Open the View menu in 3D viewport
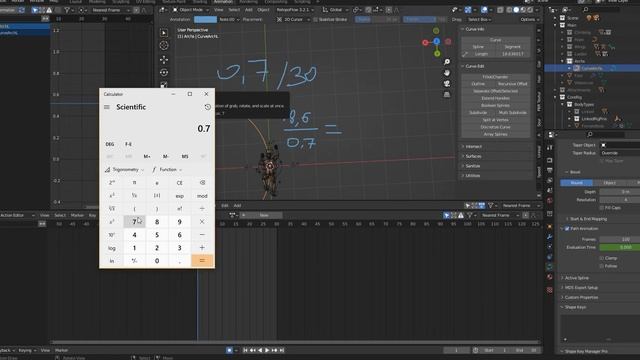Image resolution: width=640 pixels, height=360 pixels. tap(219, 10)
